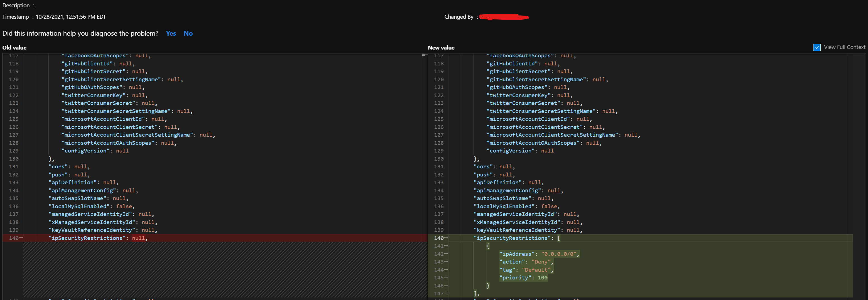Click the plus marker on new line 147
Screen dimensions: 868x300
pos(446,293)
